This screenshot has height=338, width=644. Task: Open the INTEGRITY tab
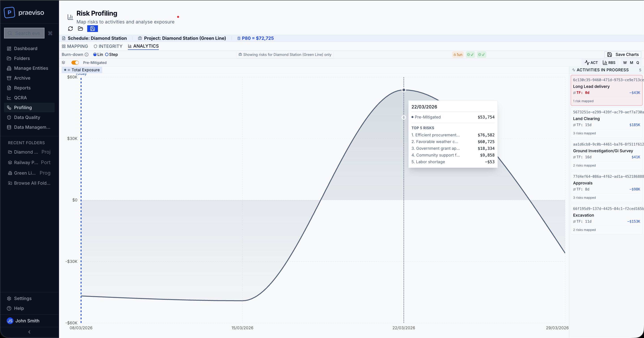point(108,46)
